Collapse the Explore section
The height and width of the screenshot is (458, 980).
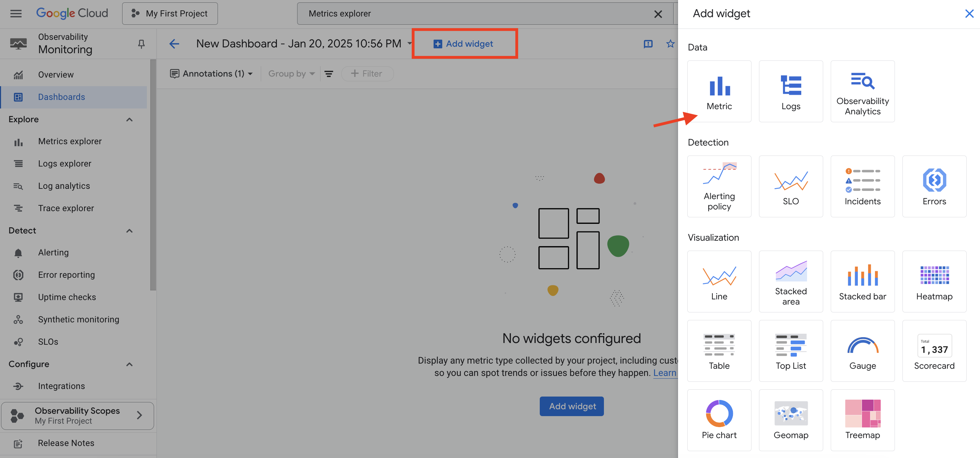[129, 119]
